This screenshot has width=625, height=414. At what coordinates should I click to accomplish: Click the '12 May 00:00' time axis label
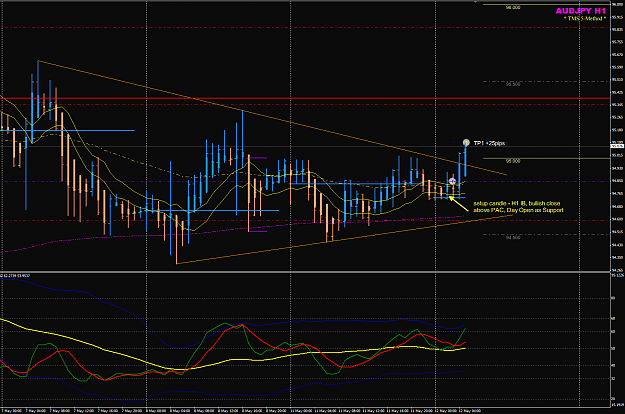coord(446,410)
